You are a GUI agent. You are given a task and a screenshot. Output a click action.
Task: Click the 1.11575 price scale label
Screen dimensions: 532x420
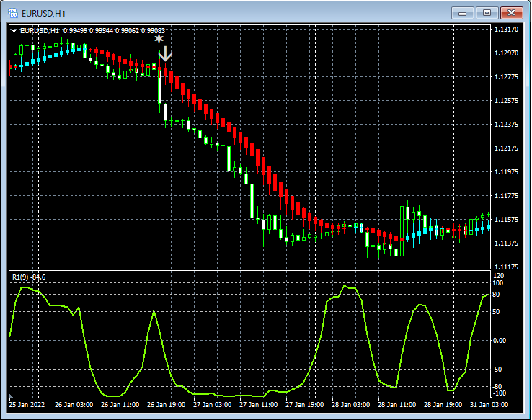tap(507, 219)
